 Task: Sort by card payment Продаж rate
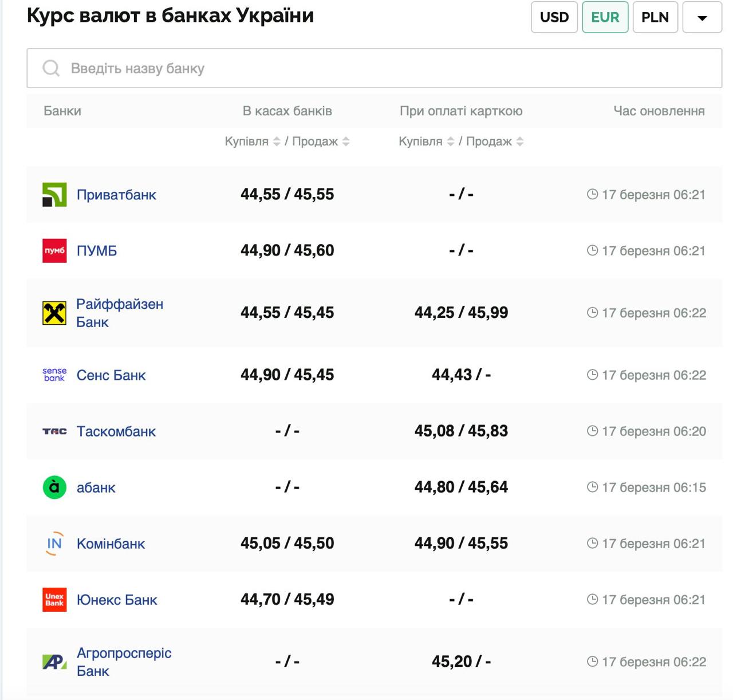pos(520,141)
